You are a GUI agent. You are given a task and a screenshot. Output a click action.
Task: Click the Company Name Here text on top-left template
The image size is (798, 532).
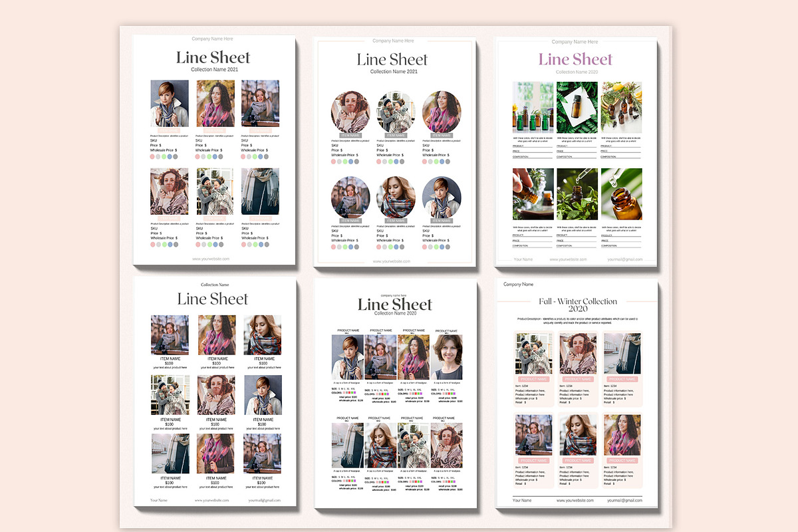point(212,39)
